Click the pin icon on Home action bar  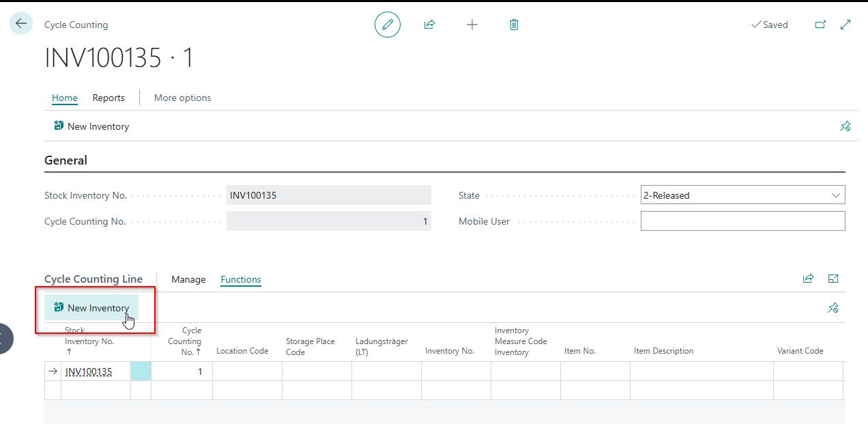[x=845, y=126]
